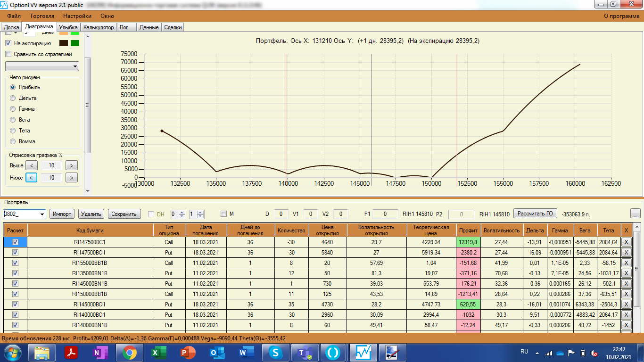Decrease 'Выше' chart percent with < button

(31, 165)
